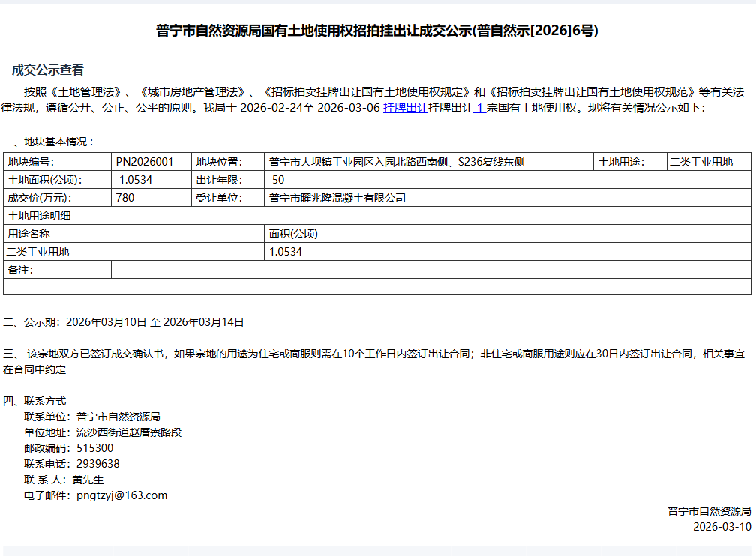
Task: Click the 地块位置 address value cell
Action: click(x=397, y=162)
